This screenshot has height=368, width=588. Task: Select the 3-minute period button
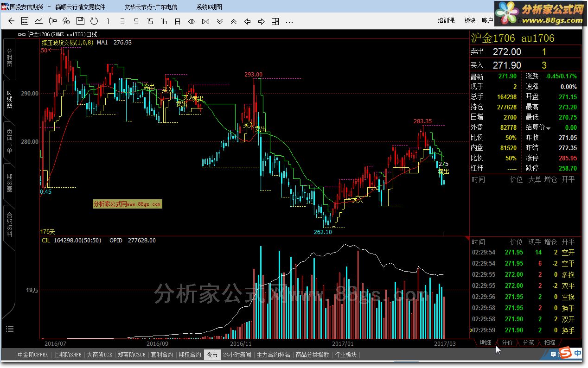[122, 21]
